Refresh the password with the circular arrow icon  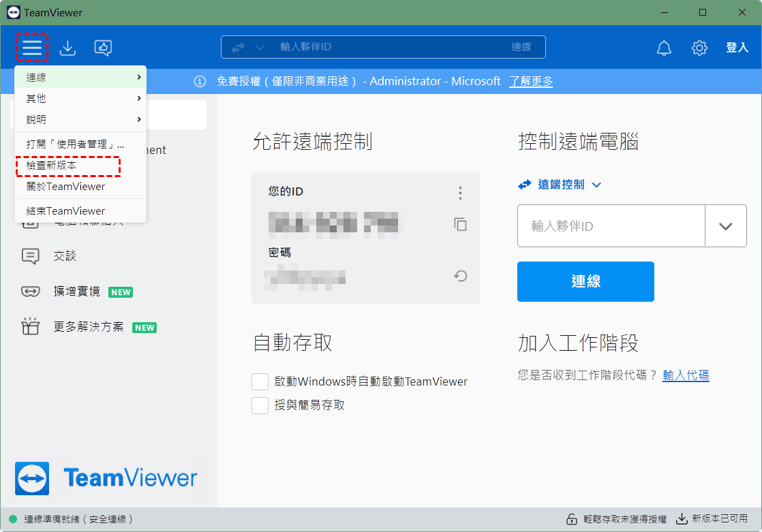461,276
